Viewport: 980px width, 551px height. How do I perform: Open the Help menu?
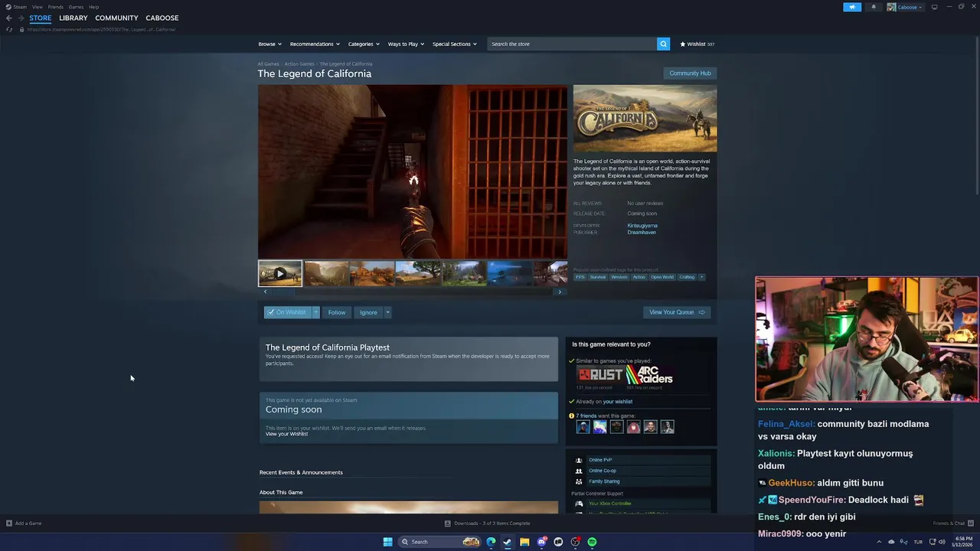(93, 7)
